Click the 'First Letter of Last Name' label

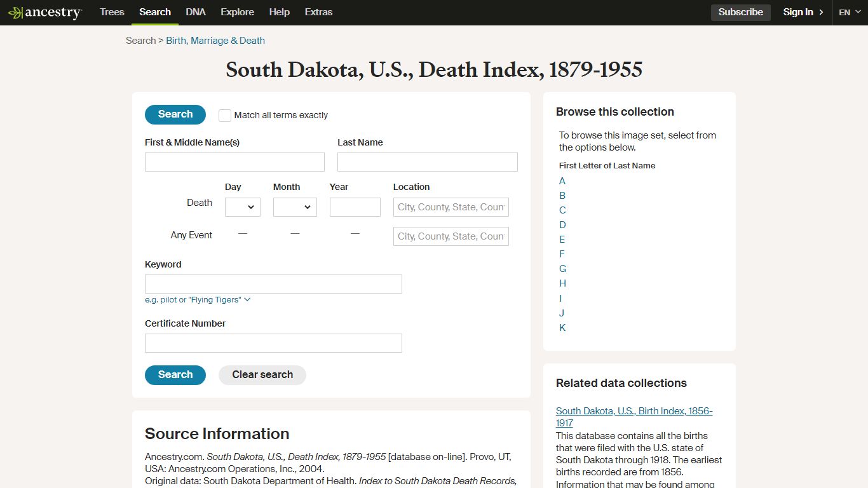(x=607, y=165)
